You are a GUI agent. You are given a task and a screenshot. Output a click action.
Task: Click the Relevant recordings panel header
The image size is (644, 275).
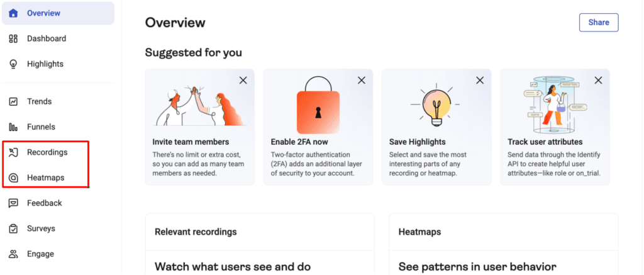coord(260,232)
